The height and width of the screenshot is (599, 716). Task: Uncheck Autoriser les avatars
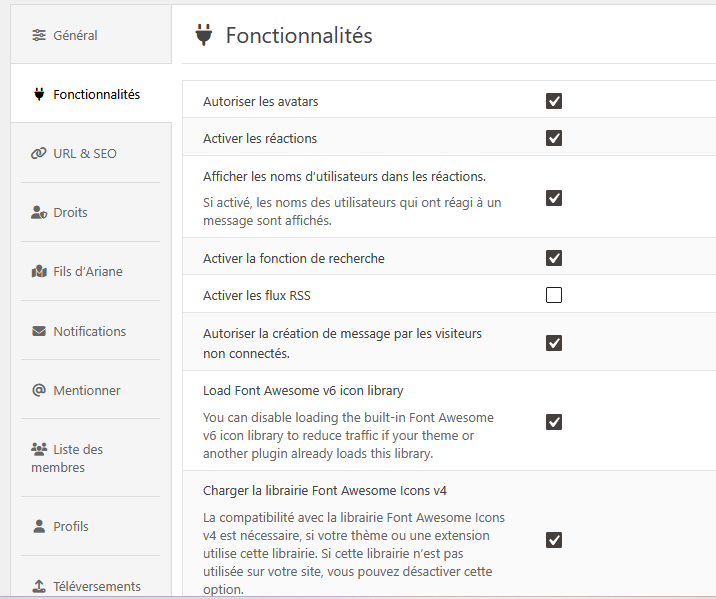tap(554, 101)
